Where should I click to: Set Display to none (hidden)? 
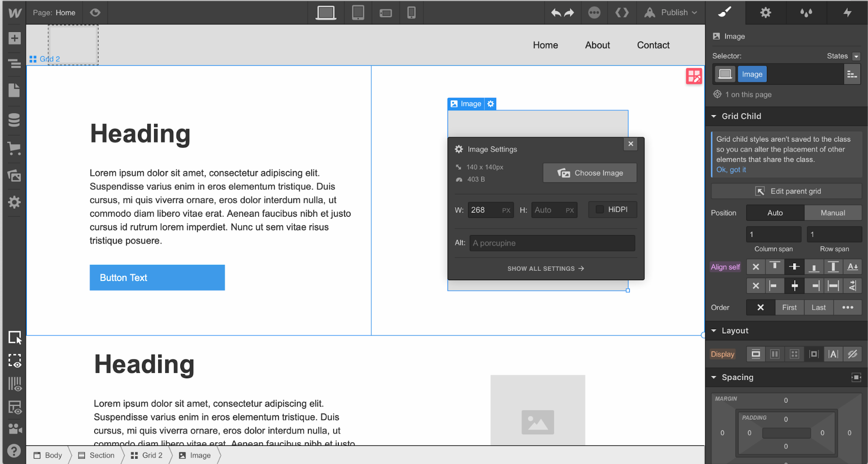[852, 354]
